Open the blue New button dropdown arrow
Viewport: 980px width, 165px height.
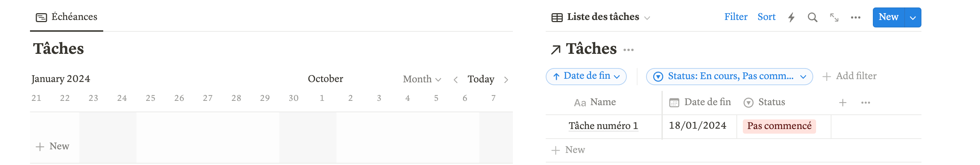point(912,17)
